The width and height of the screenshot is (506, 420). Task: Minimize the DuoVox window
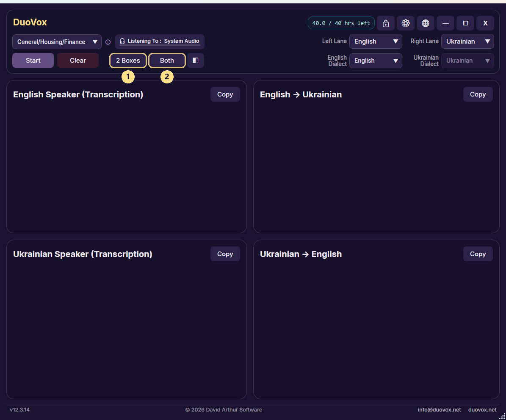click(445, 23)
